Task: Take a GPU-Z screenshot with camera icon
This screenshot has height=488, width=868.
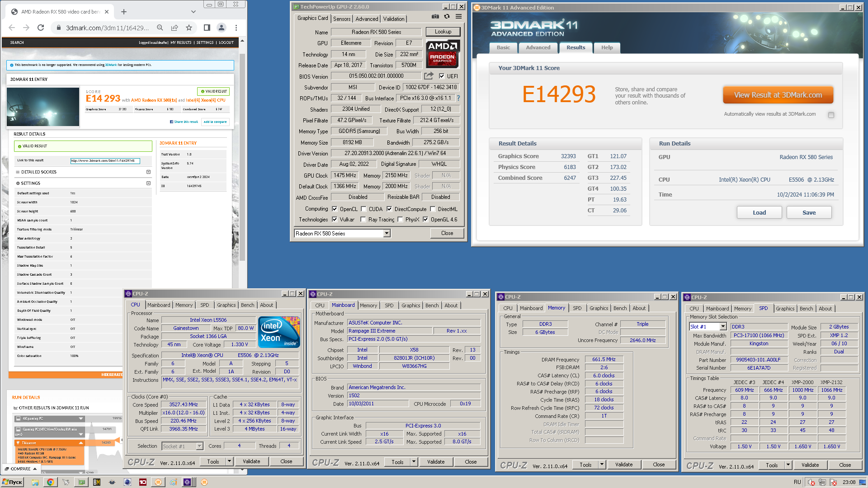Action: [435, 16]
